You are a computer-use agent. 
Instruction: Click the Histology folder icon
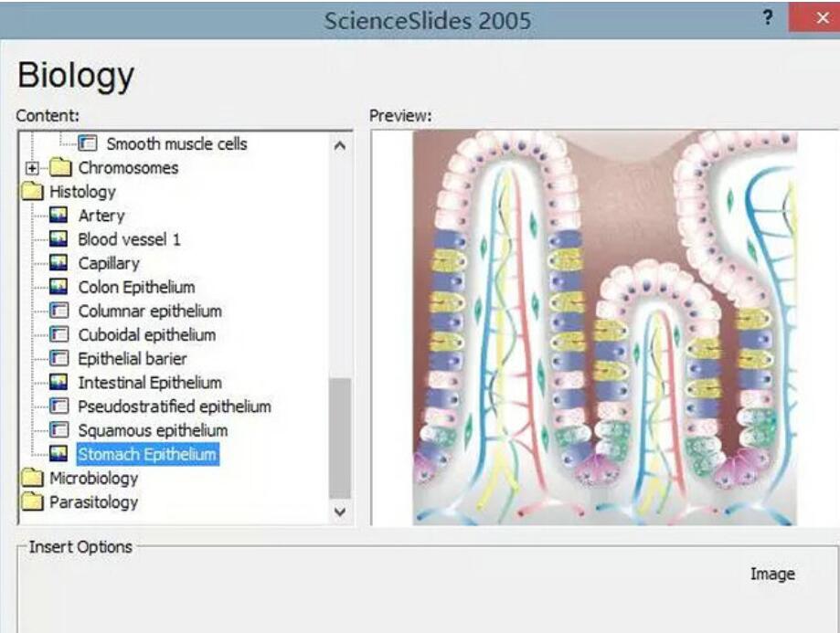pyautogui.click(x=33, y=192)
